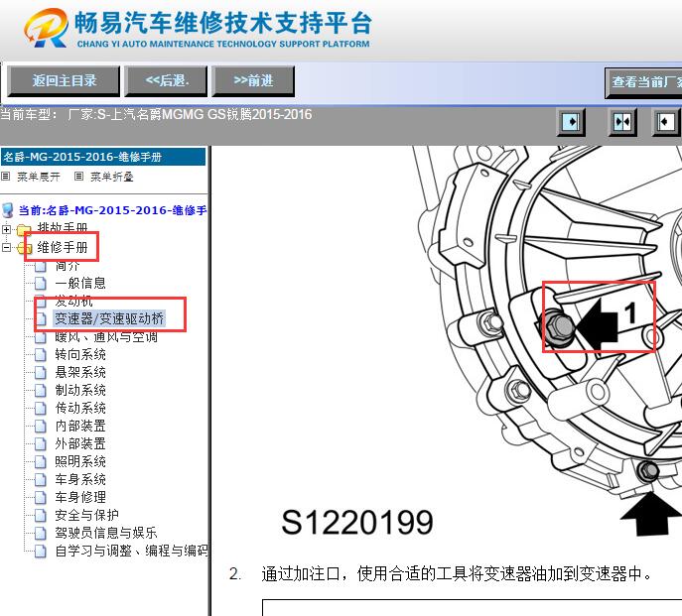Click the page icon beside 悬架系统

pyautogui.click(x=40, y=373)
